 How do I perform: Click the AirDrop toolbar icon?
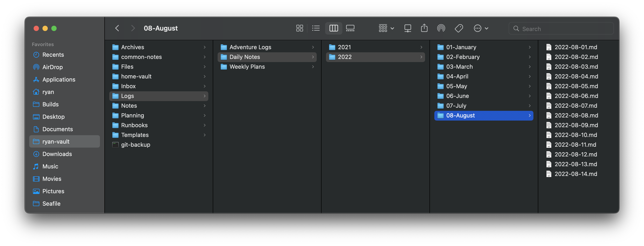(441, 28)
